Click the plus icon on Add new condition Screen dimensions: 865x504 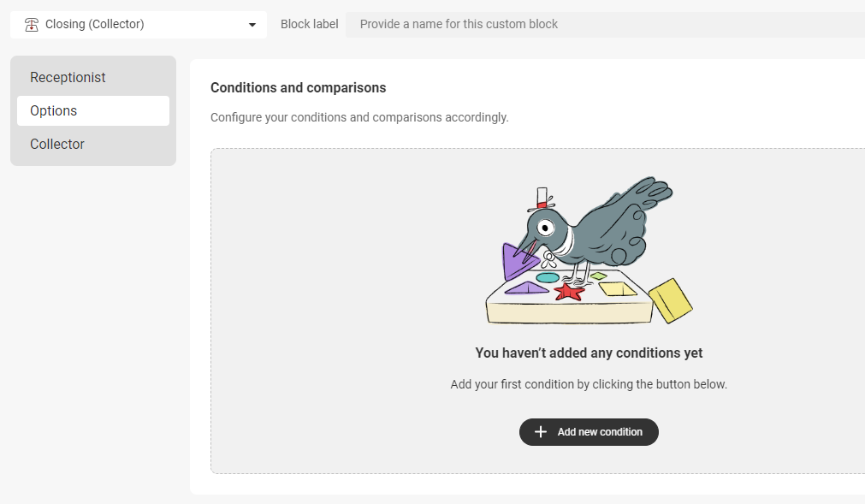click(x=541, y=432)
